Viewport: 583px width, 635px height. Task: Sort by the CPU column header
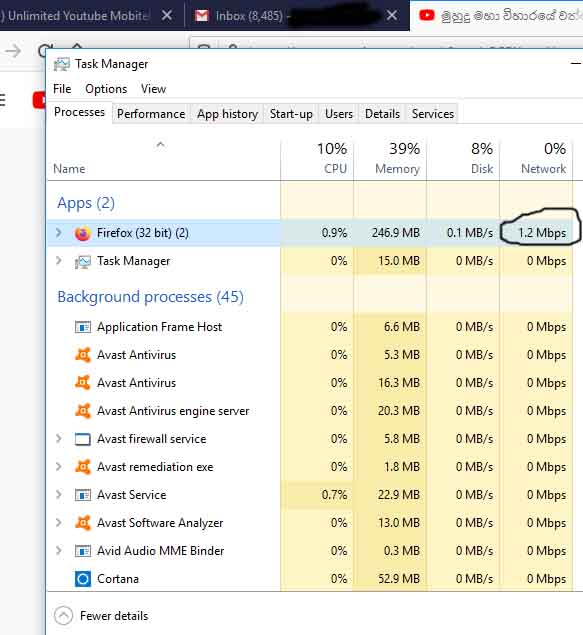point(317,158)
